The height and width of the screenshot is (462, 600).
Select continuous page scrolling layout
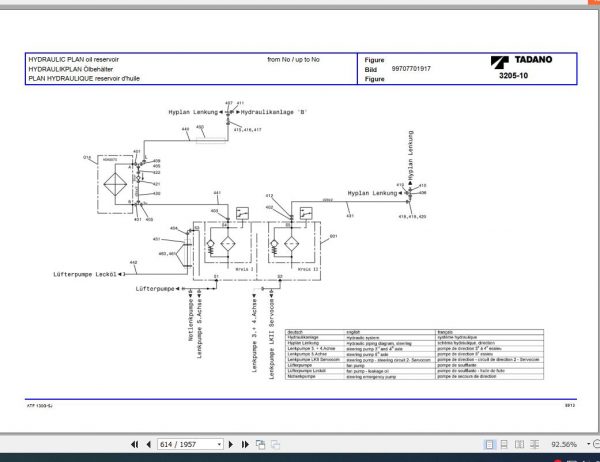(504, 444)
